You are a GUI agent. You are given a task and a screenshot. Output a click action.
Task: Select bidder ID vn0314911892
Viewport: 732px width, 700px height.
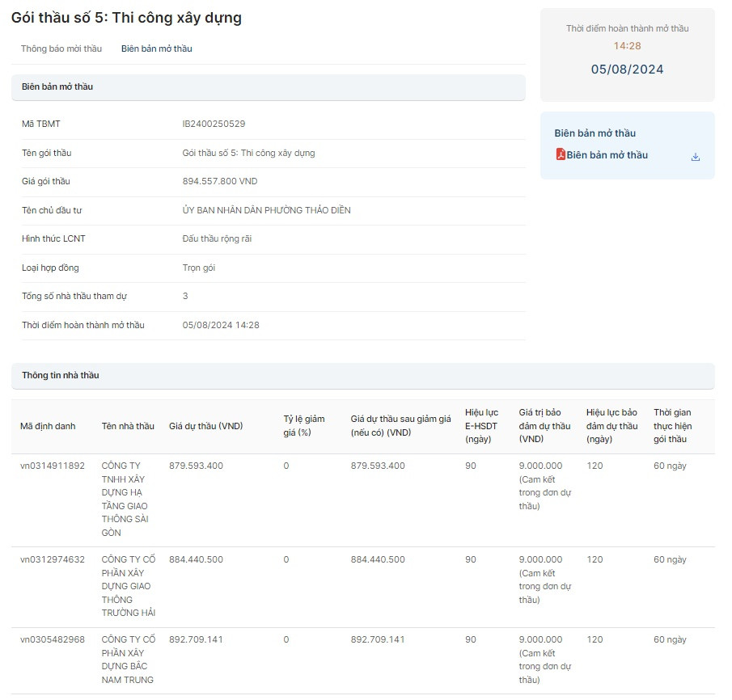coord(53,466)
